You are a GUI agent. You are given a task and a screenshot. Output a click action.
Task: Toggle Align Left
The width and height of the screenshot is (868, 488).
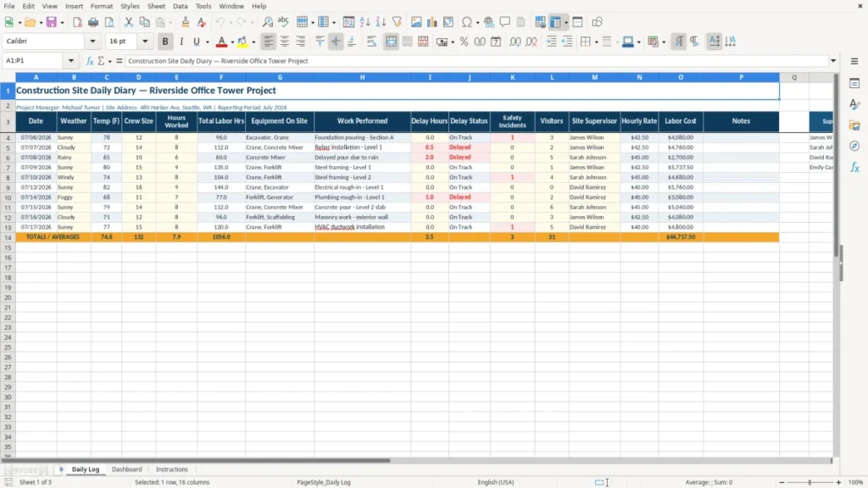pyautogui.click(x=269, y=42)
